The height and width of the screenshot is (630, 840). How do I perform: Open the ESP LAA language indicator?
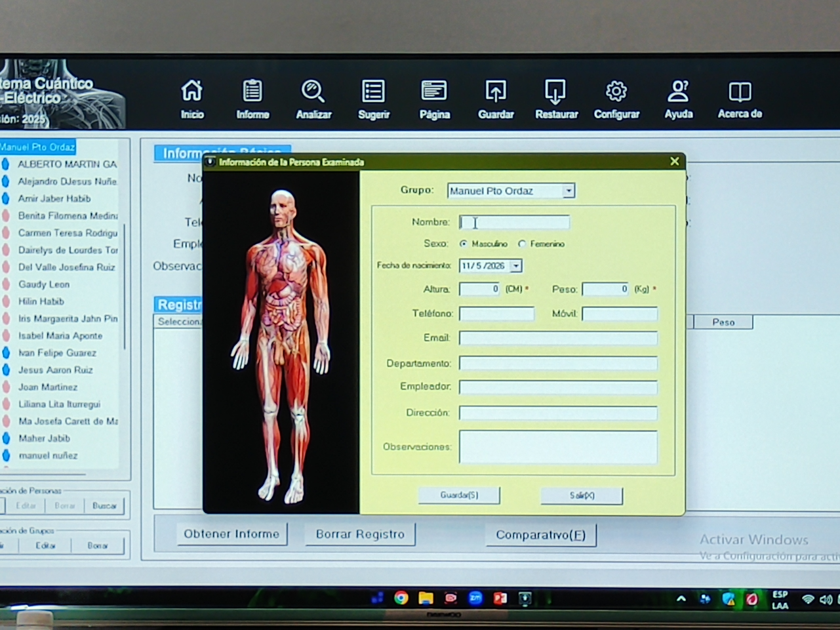pos(780,600)
